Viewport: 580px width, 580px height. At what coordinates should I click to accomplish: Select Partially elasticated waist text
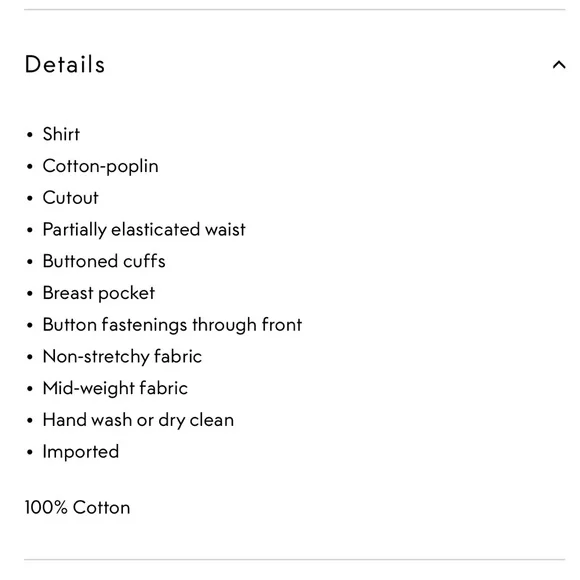144,230
